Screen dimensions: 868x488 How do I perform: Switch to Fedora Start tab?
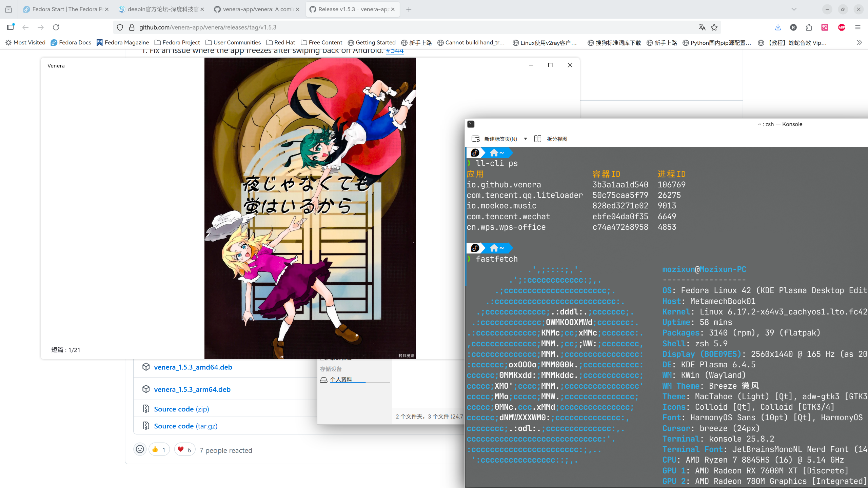coord(66,9)
